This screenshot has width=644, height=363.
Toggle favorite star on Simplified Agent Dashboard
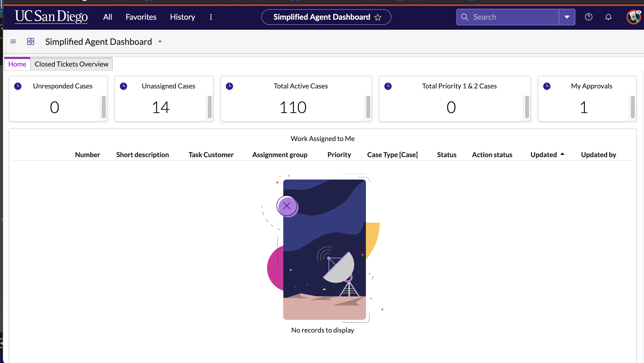click(378, 17)
